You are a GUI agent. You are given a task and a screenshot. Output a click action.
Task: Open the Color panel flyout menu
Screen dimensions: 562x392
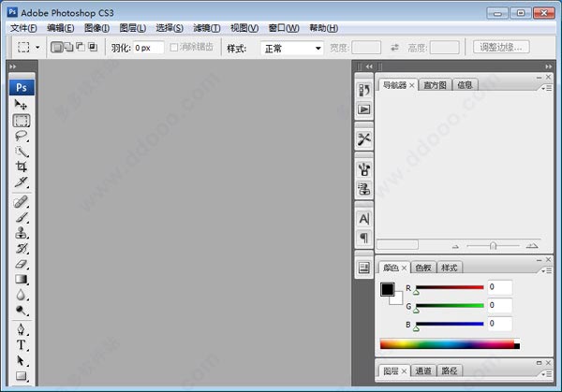[547, 271]
